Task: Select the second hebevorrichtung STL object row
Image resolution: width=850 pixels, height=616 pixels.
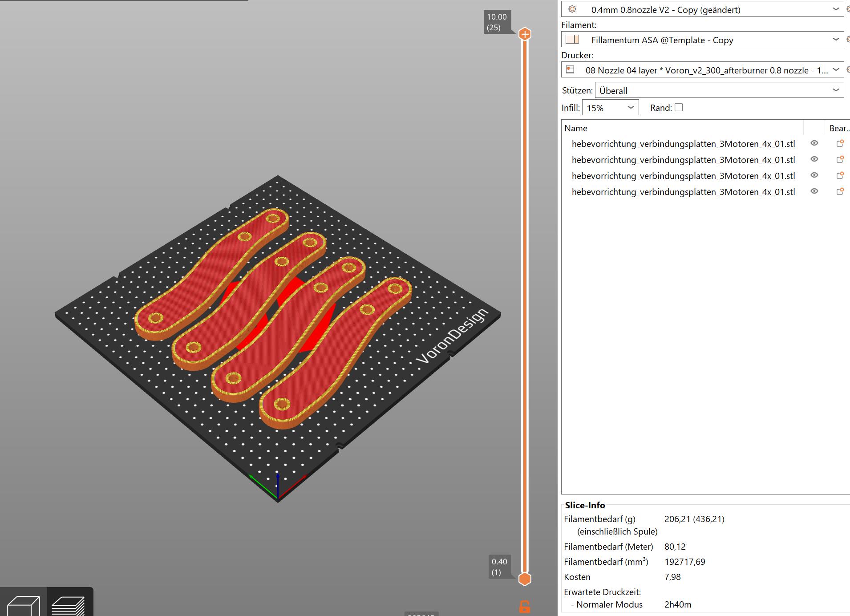Action: pos(683,160)
